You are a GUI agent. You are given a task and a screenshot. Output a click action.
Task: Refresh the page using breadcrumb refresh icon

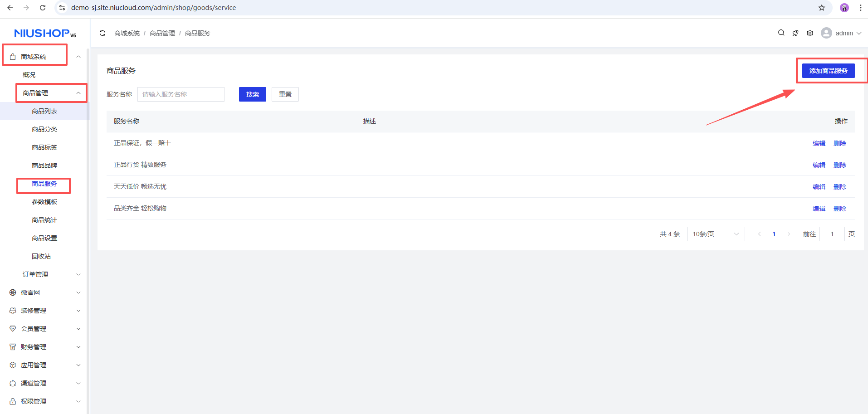(x=102, y=33)
